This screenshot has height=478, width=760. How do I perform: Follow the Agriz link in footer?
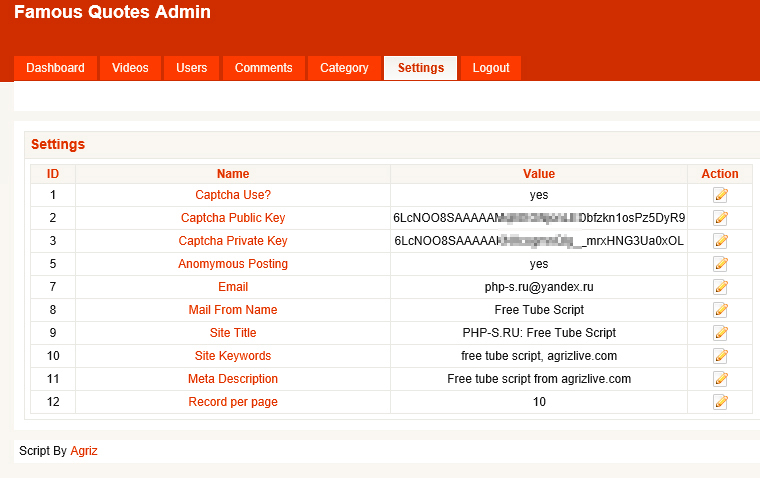pos(84,451)
